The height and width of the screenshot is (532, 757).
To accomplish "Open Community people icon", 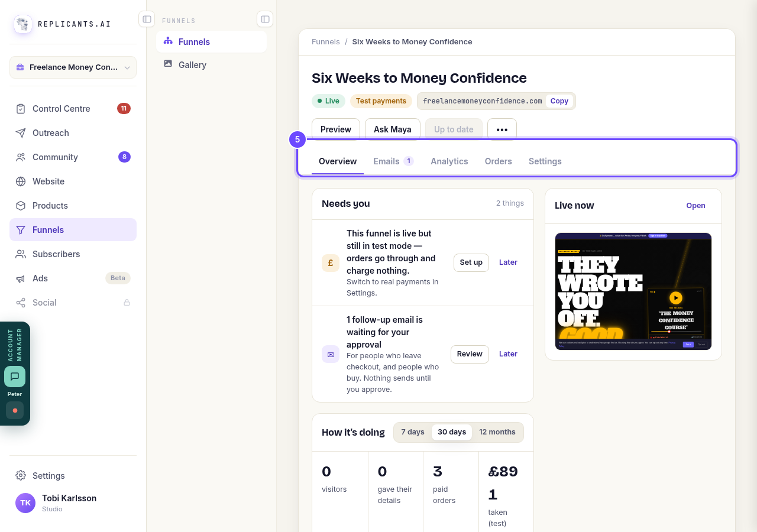I will click(x=21, y=157).
